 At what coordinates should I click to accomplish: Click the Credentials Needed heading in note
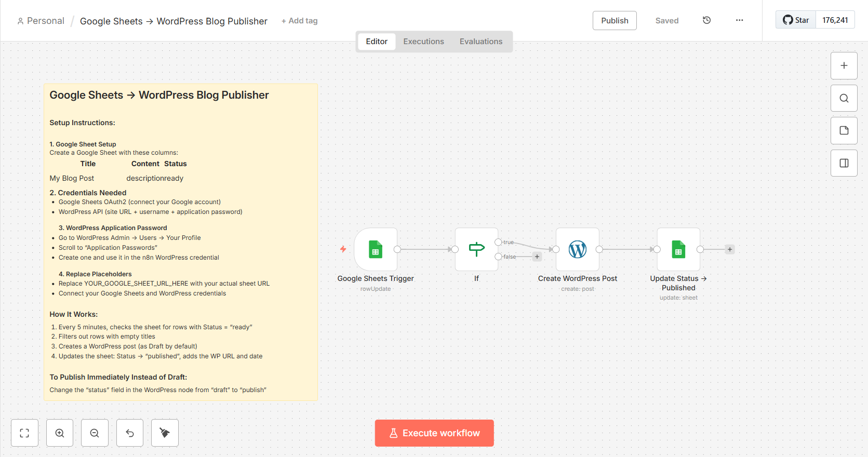click(88, 193)
